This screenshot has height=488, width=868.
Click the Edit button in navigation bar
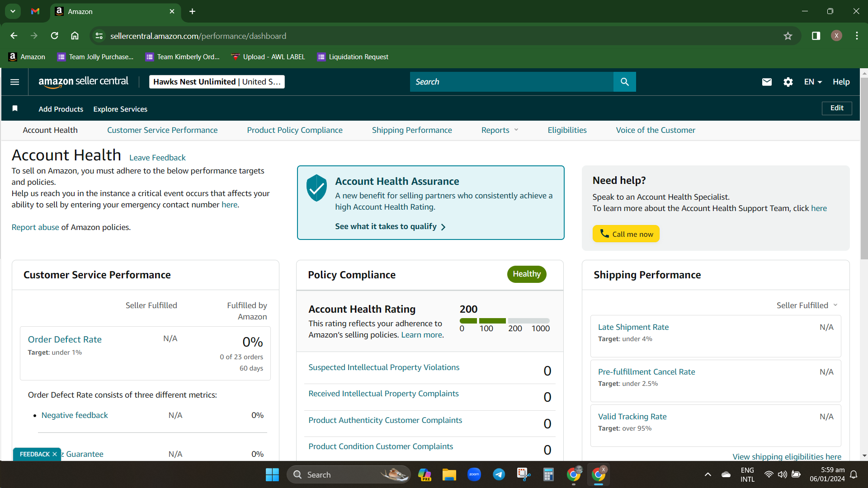pos(837,108)
